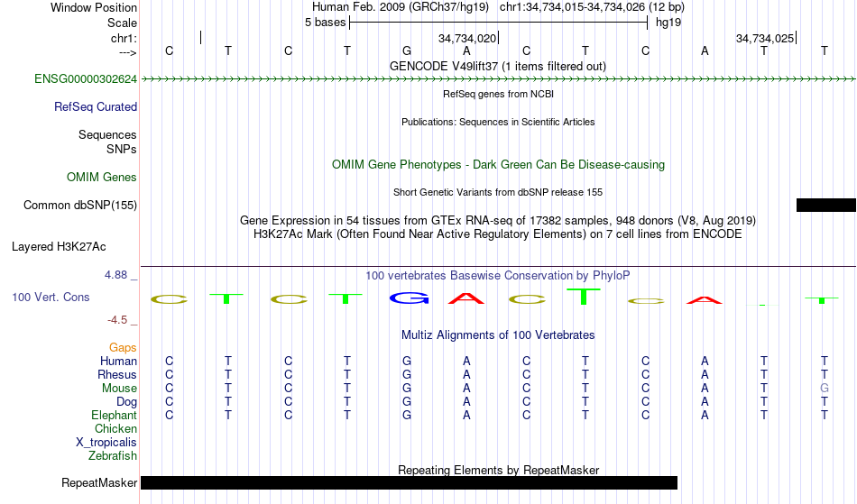Click the chr1: label
Screen dimensions: 857x504
[x=124, y=38]
